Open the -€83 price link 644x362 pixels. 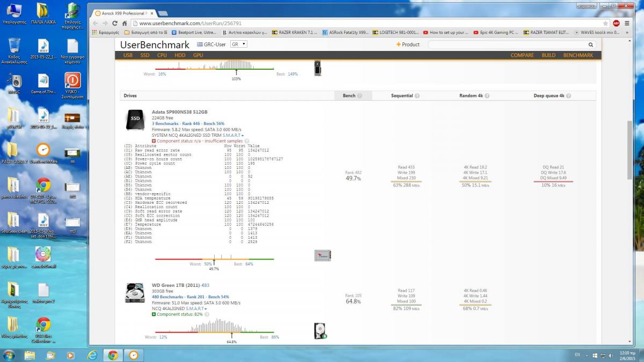click(x=206, y=285)
